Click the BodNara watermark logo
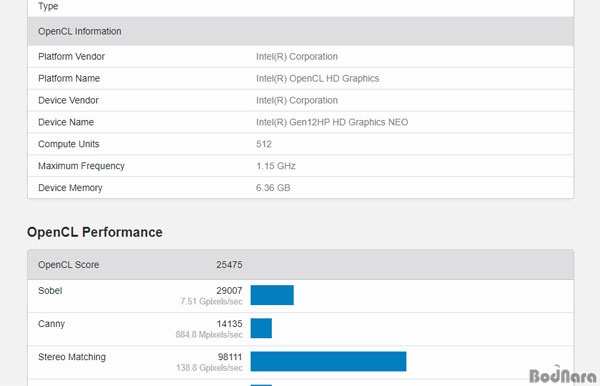This screenshot has height=386, width=600. tap(562, 375)
